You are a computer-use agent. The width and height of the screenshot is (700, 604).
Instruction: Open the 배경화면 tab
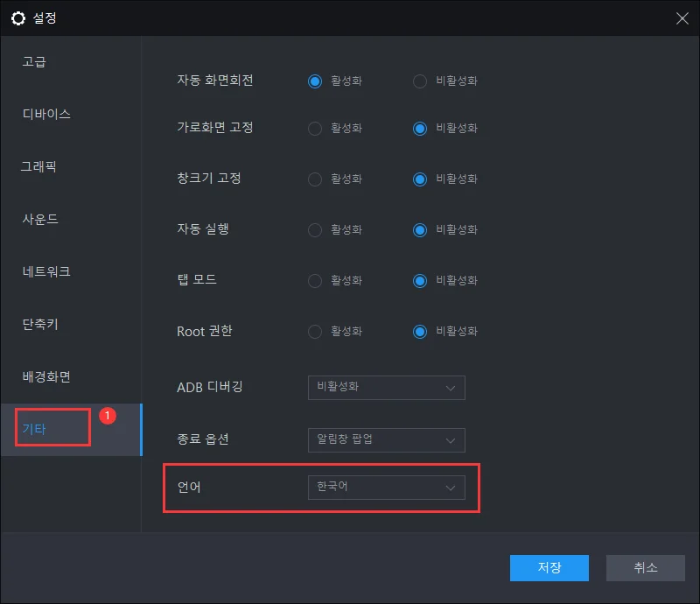tap(46, 376)
